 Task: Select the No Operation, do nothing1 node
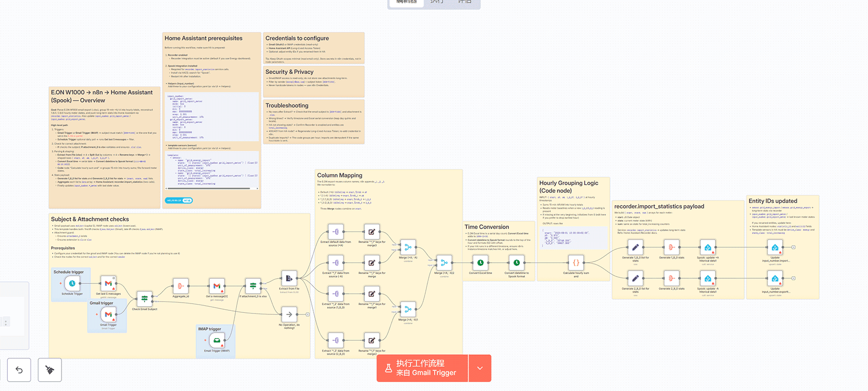tap(289, 314)
